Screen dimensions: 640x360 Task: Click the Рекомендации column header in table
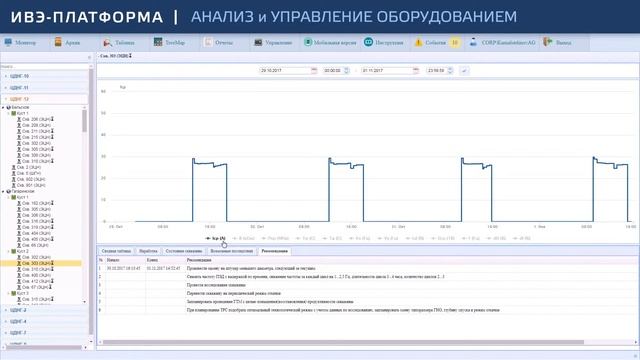coord(410,260)
